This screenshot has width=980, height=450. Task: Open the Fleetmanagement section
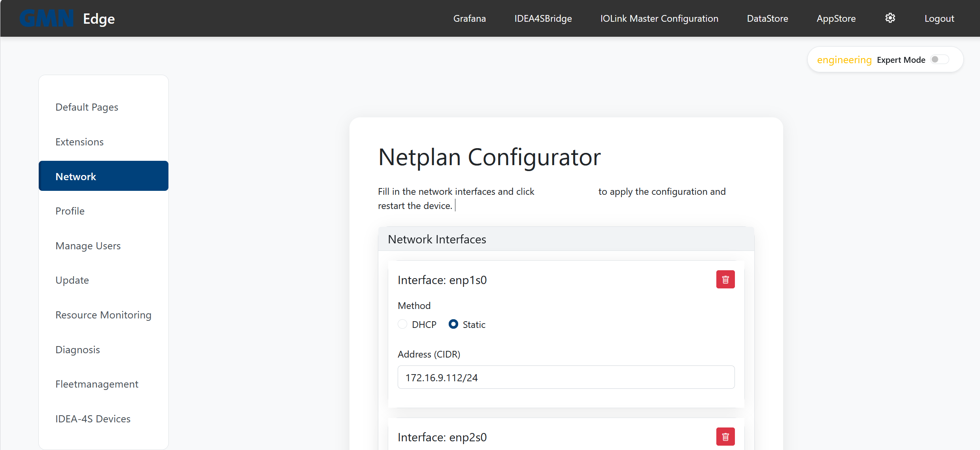[x=97, y=384]
